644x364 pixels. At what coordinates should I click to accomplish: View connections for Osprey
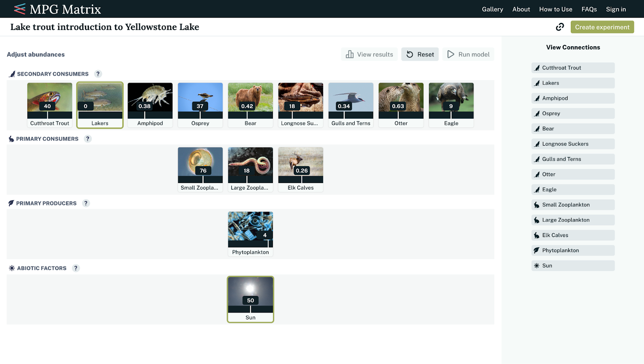573,113
